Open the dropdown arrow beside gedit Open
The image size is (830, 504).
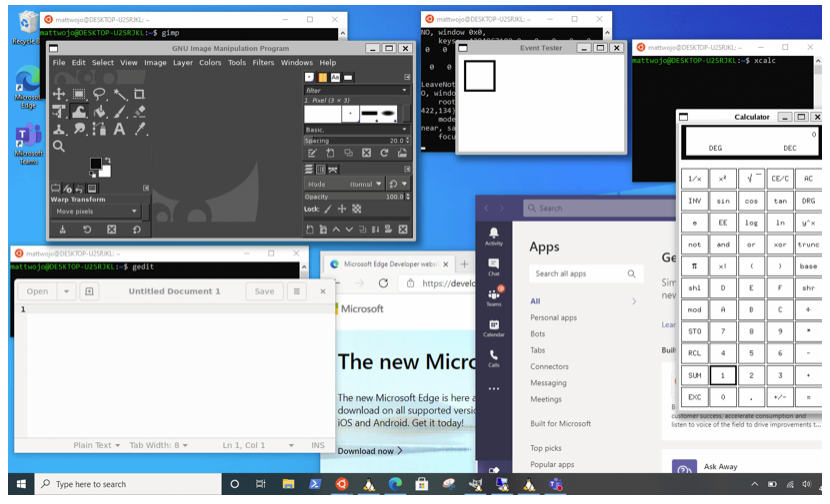click(66, 291)
